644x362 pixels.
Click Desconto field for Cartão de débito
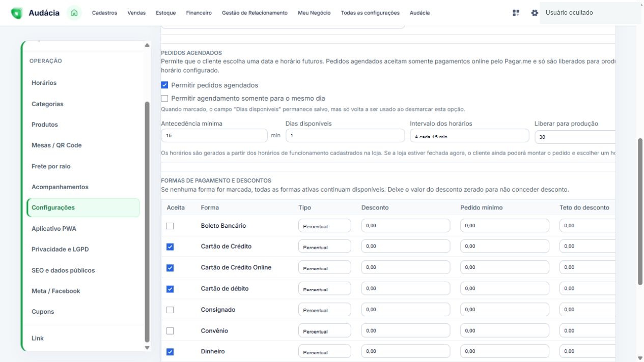click(x=406, y=289)
